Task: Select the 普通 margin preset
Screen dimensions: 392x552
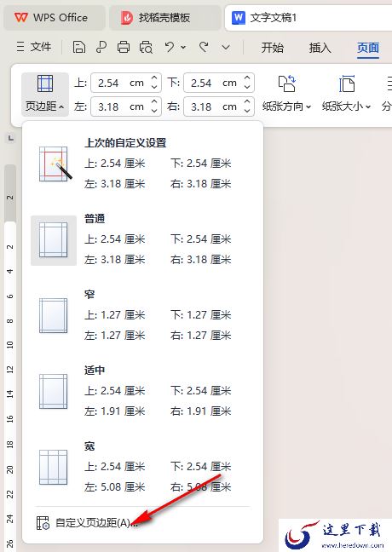Action: (x=141, y=240)
